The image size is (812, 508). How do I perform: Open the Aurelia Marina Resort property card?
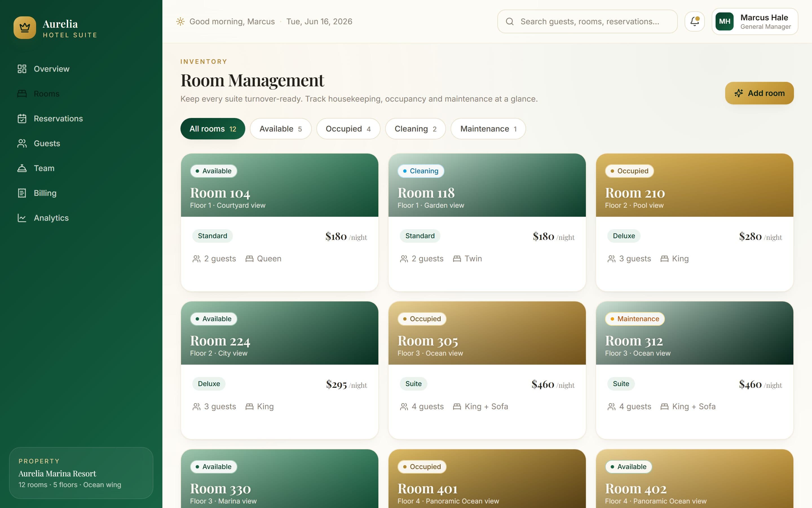point(81,473)
